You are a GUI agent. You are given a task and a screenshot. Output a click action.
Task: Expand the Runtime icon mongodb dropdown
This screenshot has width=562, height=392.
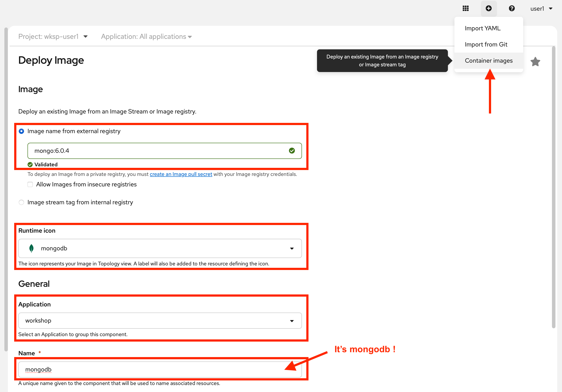[160, 248]
